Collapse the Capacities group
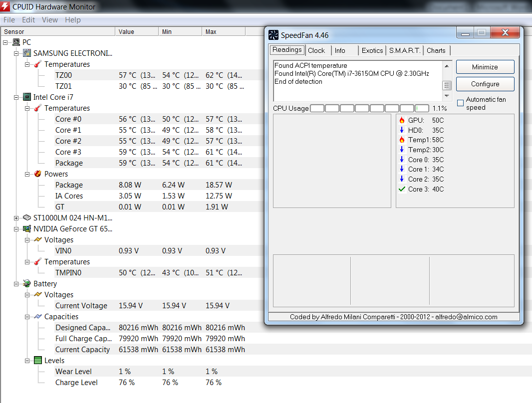 coord(27,317)
